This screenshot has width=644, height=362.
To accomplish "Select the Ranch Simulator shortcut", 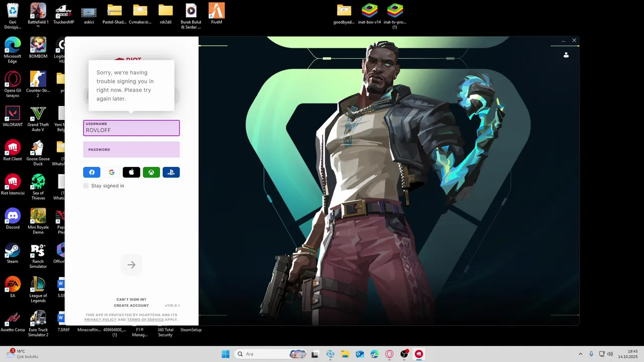I will [38, 256].
